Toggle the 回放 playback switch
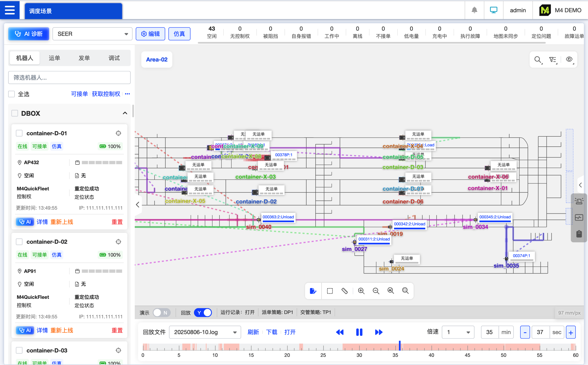This screenshot has width=588, height=365. pos(203,313)
